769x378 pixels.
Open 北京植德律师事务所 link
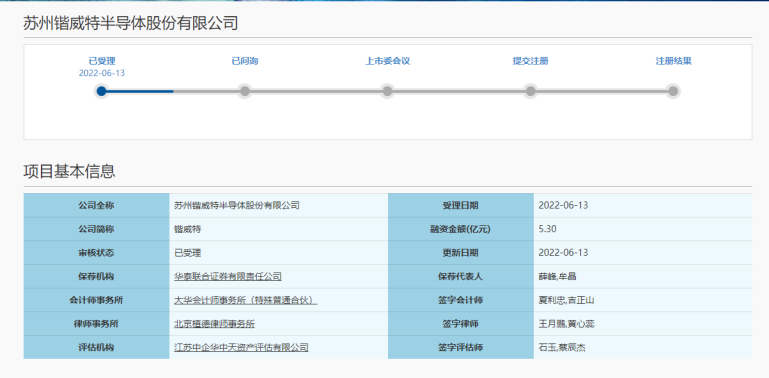(214, 324)
